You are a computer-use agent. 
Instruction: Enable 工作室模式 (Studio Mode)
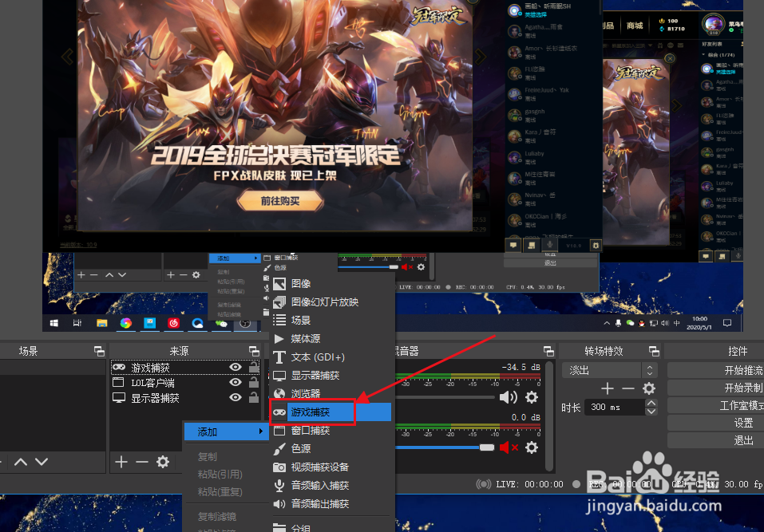[x=716, y=405]
